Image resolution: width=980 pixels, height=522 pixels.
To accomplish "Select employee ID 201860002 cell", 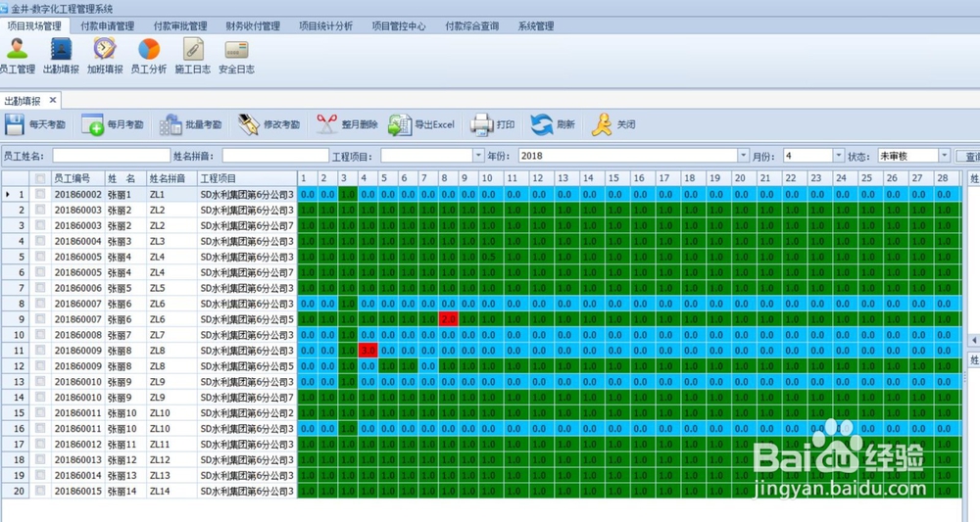I will pos(77,194).
